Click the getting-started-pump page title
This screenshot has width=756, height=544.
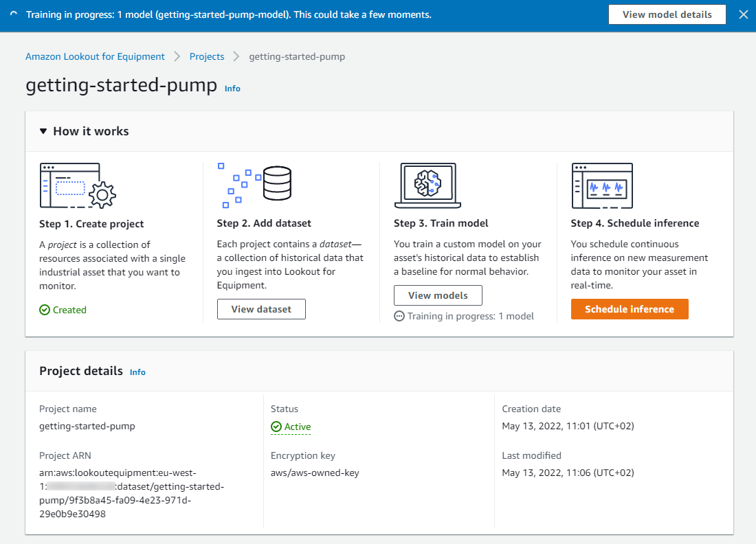tap(122, 84)
